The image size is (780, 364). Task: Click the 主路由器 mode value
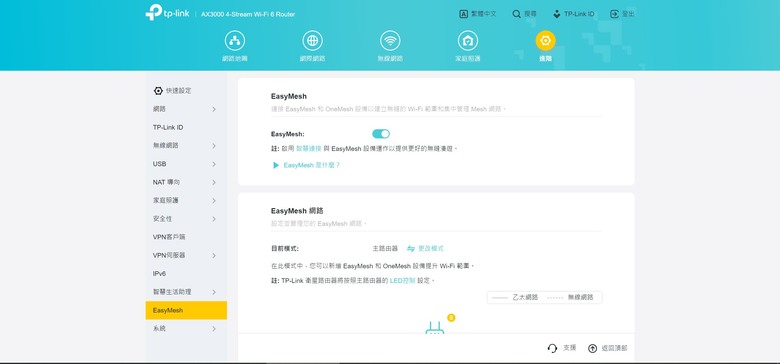(385, 248)
